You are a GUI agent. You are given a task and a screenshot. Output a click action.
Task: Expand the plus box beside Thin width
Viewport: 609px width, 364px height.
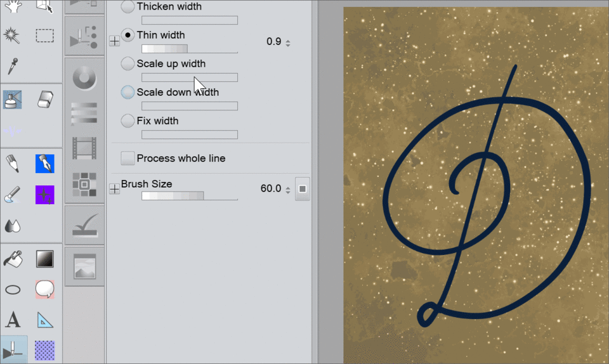pos(115,41)
